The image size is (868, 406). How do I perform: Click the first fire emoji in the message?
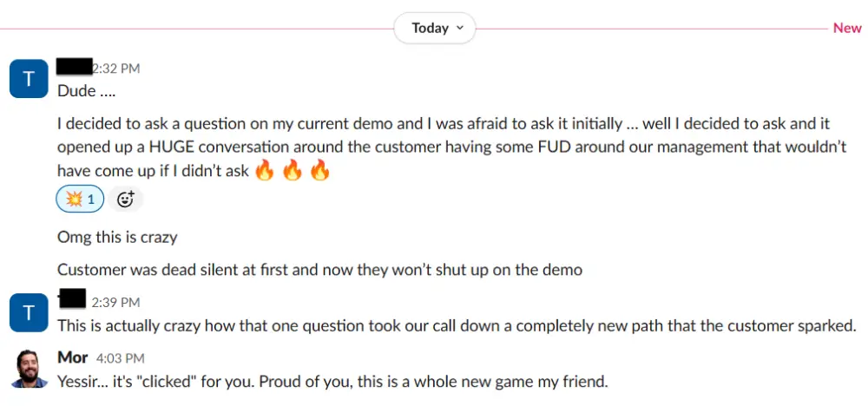tap(265, 171)
